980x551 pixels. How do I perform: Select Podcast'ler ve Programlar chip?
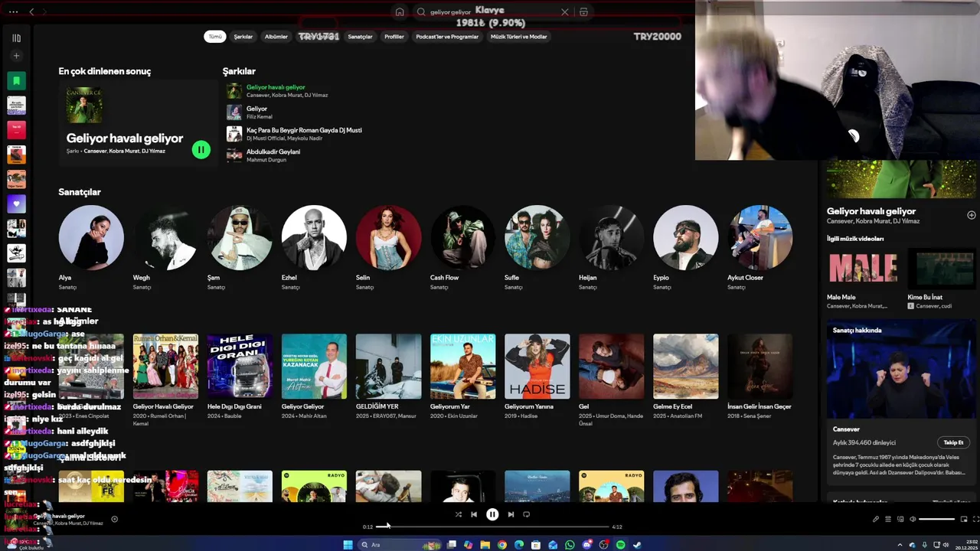pyautogui.click(x=447, y=37)
